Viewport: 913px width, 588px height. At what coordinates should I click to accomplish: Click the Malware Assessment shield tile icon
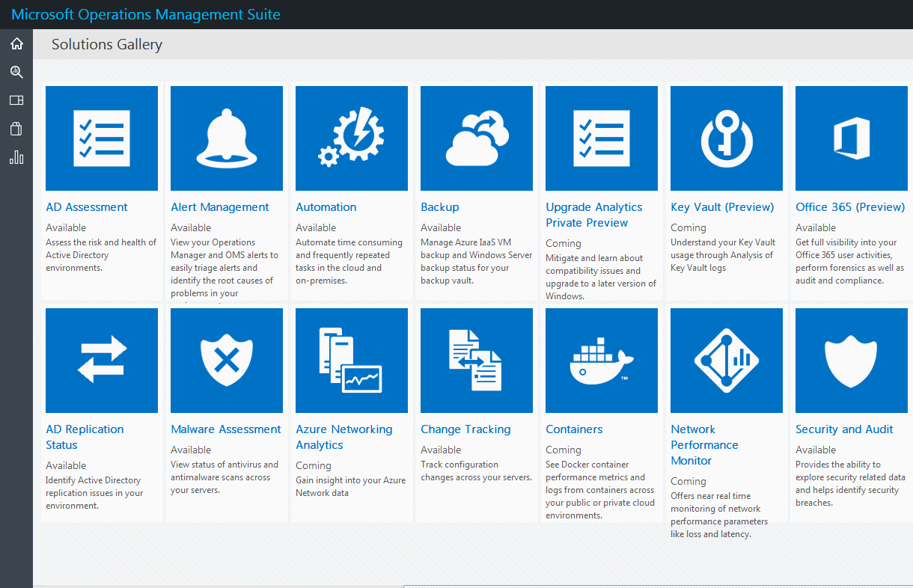(x=227, y=361)
